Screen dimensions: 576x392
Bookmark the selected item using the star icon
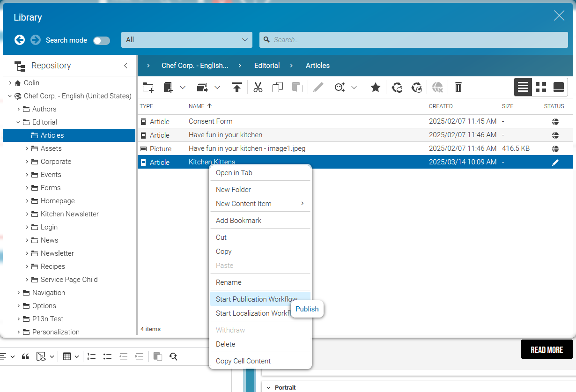tap(375, 87)
